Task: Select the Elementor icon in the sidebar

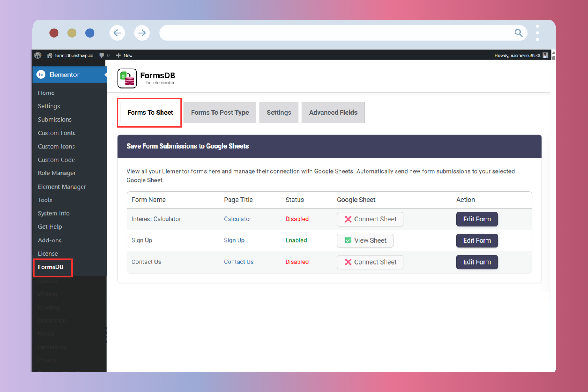Action: pyautogui.click(x=41, y=74)
